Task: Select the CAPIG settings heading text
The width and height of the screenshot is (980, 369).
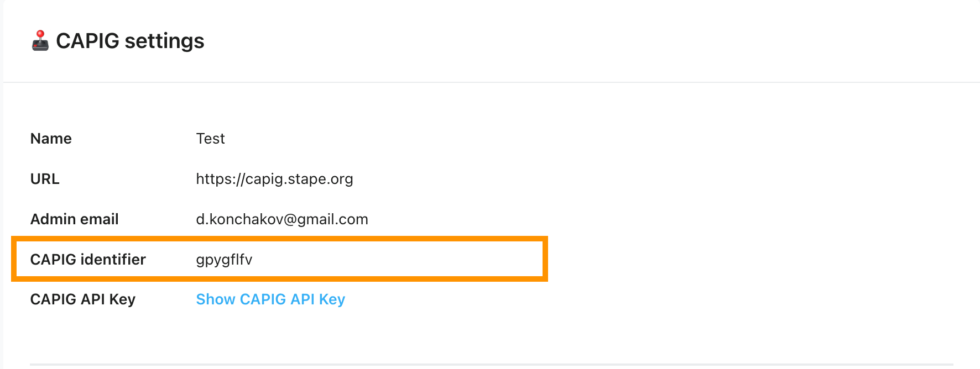Action: tap(130, 41)
